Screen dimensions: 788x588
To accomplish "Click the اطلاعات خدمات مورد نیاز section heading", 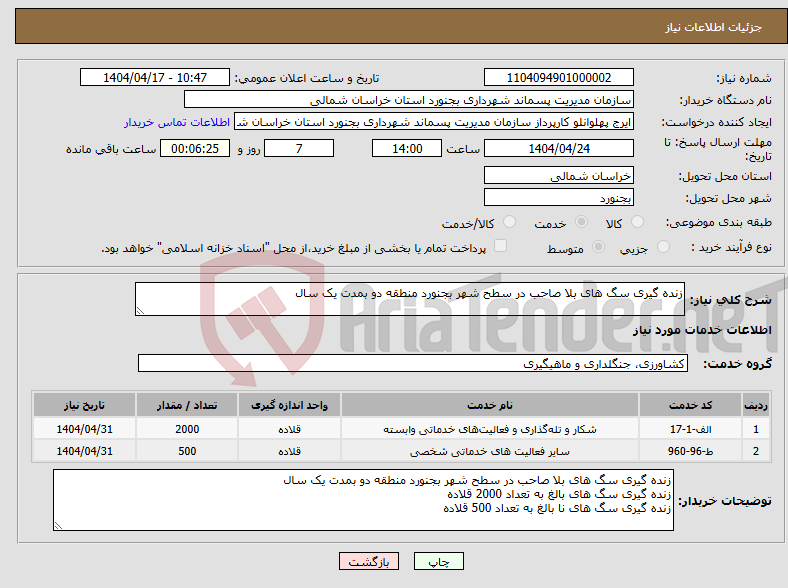I will pyautogui.click(x=702, y=330).
